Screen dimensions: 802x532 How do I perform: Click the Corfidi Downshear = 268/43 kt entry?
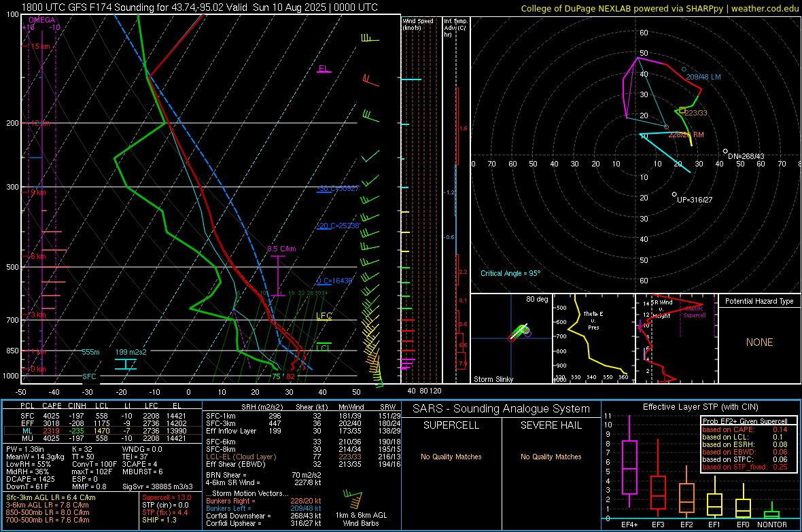pyautogui.click(x=264, y=516)
